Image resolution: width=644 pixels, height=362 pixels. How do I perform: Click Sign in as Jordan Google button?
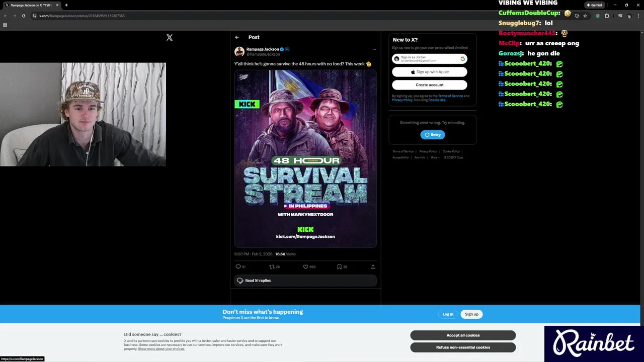430,59
